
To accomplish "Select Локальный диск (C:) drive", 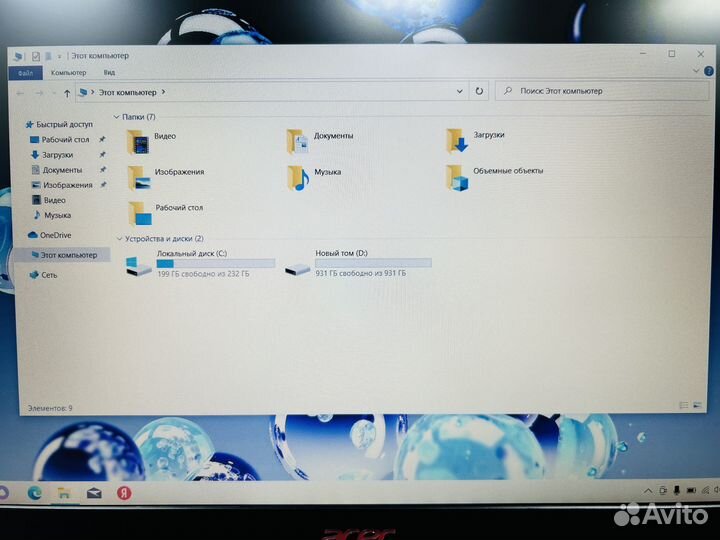I will click(200, 265).
